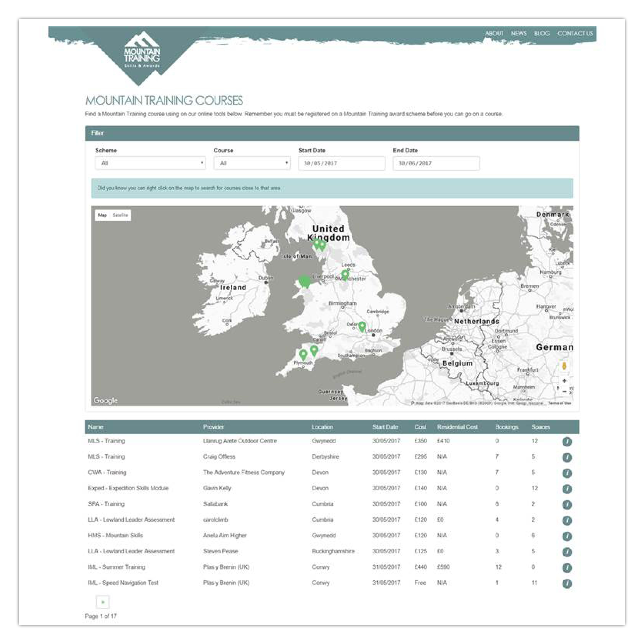Click the Free cost cell
The image size is (644, 644).
pos(420,583)
